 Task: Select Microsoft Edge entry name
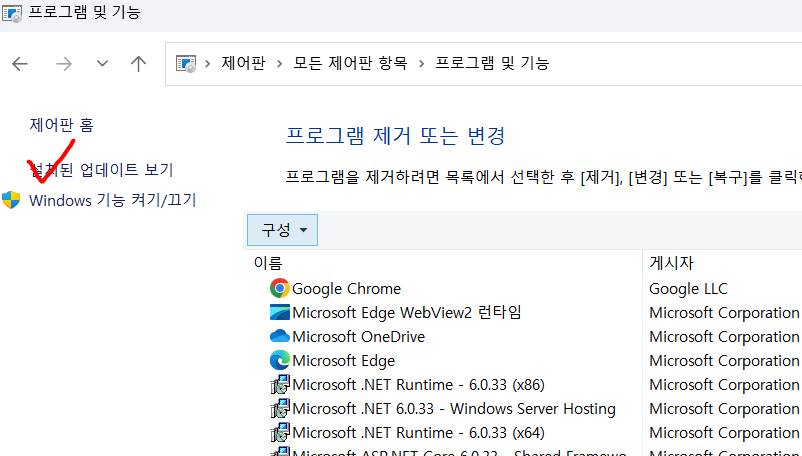coord(344,361)
